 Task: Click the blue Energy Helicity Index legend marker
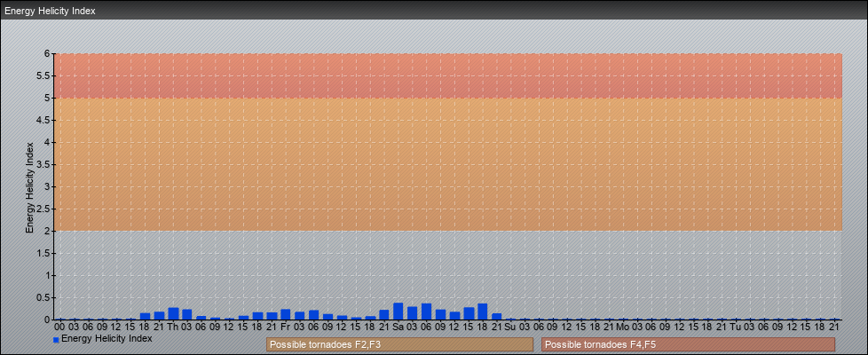[x=56, y=340]
